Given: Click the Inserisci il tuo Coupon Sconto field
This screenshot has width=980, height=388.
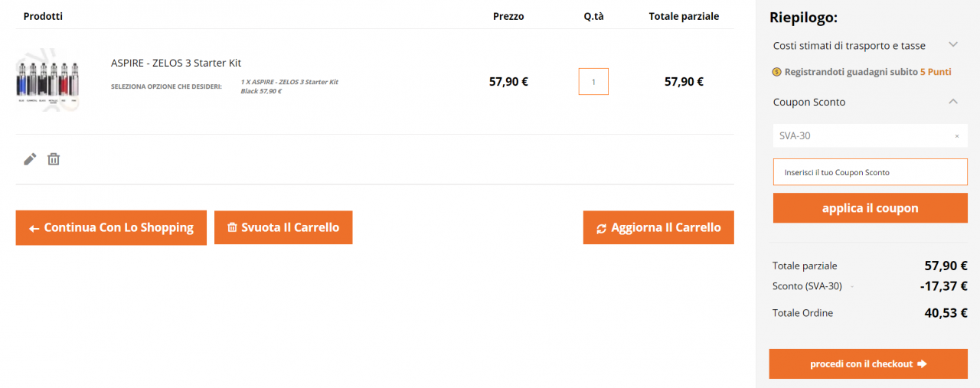Looking at the screenshot, I should point(871,172).
